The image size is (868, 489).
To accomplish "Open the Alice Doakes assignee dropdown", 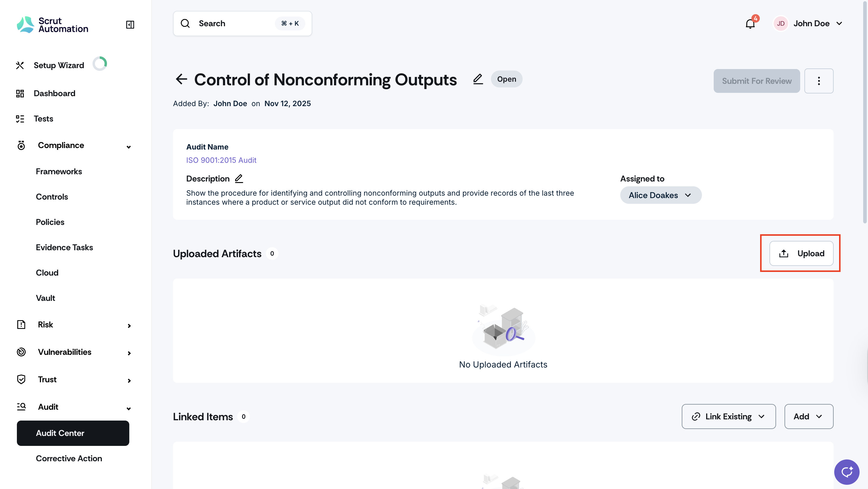I will click(661, 195).
